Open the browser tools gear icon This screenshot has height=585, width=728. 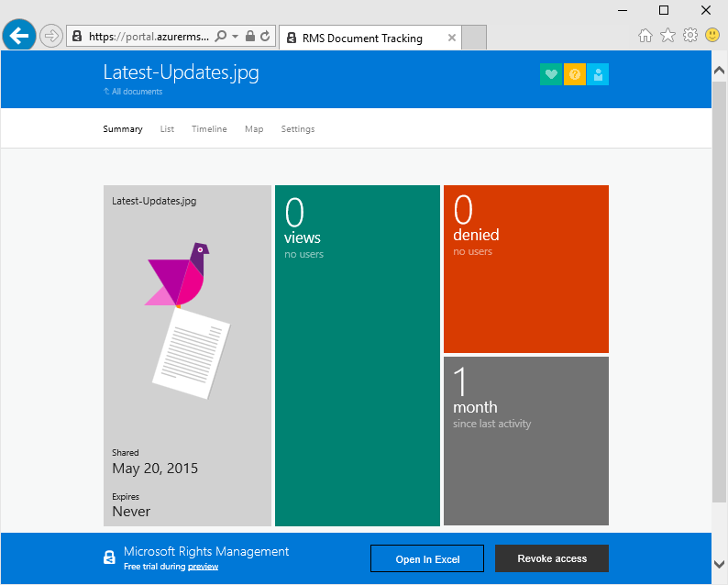point(690,35)
